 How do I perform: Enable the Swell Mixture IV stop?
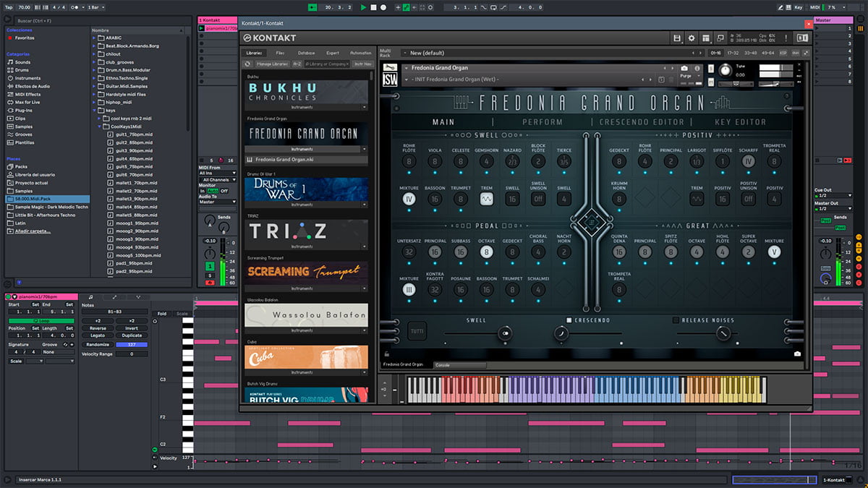tap(409, 199)
